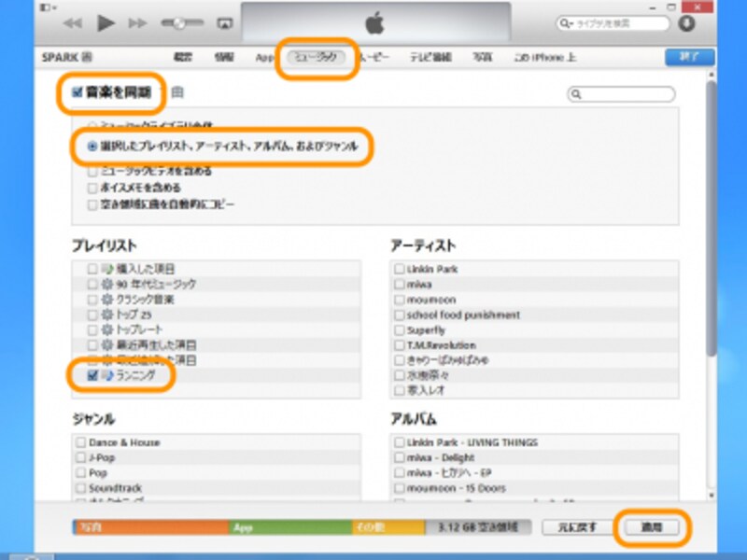This screenshot has width=747, height=560.
Task: Check the トップ 25 playlist checkbox
Action: click(92, 315)
